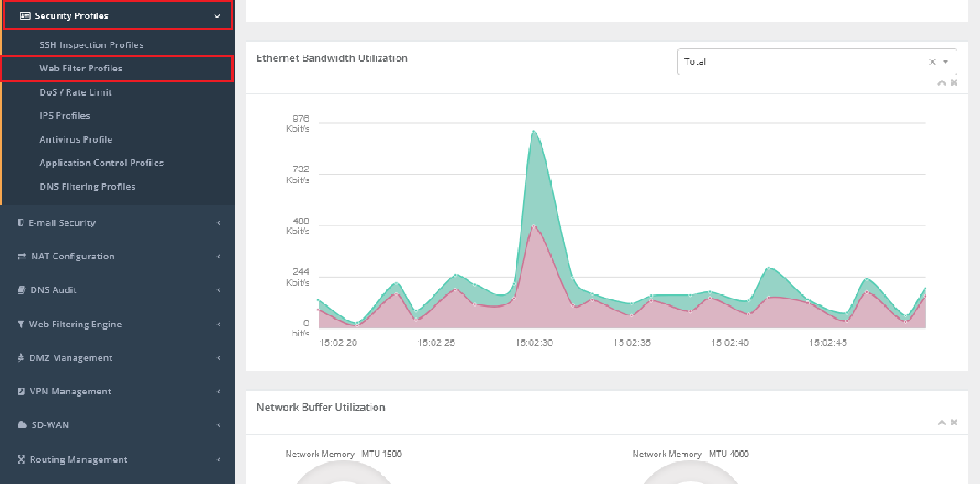Click the bandwidth peak at 15:02:30
The width and height of the screenshot is (980, 484).
[x=533, y=131]
